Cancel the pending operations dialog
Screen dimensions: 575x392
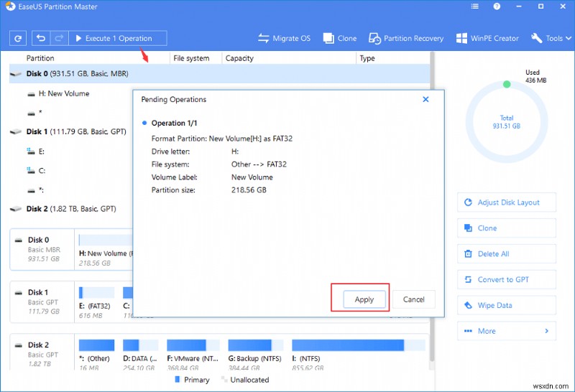pos(414,299)
